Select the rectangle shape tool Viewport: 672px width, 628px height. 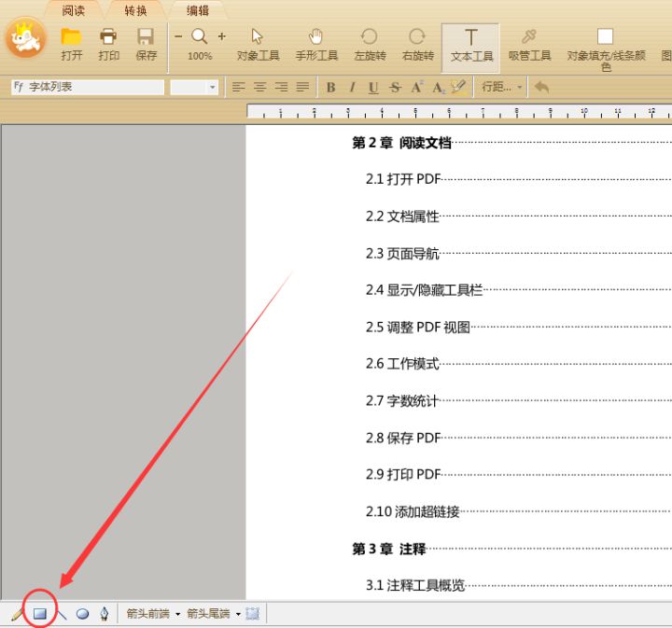coord(39,614)
